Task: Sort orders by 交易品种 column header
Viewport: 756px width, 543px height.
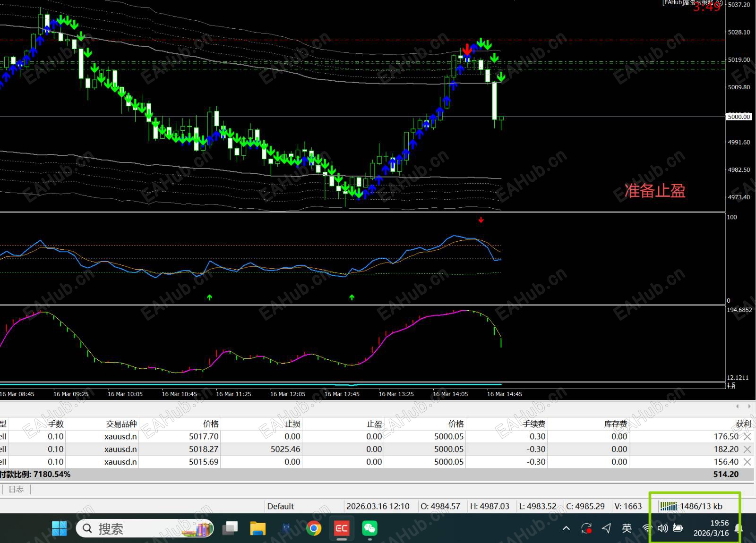Action: 121,424
